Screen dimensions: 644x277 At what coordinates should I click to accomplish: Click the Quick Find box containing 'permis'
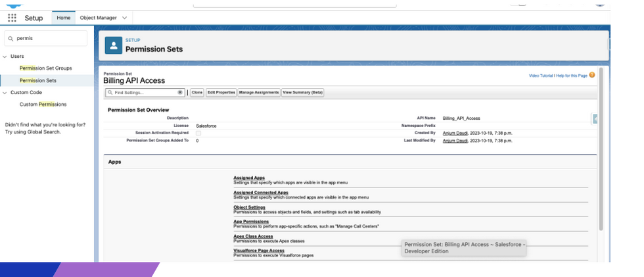(x=45, y=38)
